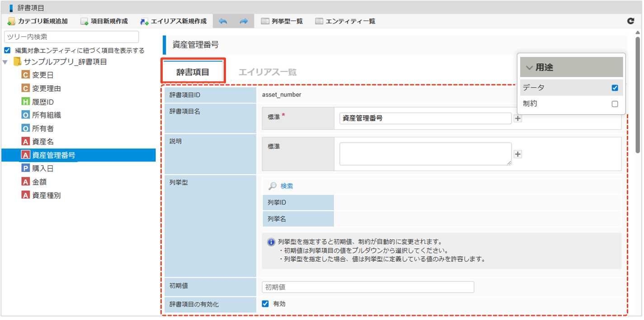
Task: Toggle 編集対象エンティティに紐づく項目を表示する checkbox
Action: 7,50
